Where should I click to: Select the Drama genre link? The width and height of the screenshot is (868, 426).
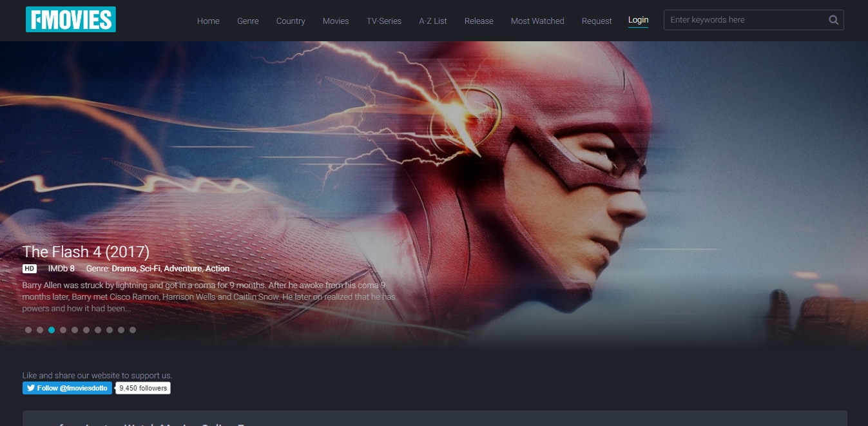123,269
